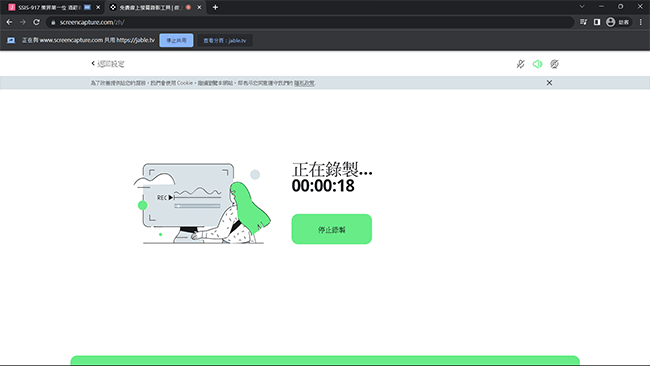
Task: View the shared tab jable.tv
Action: [x=224, y=40]
